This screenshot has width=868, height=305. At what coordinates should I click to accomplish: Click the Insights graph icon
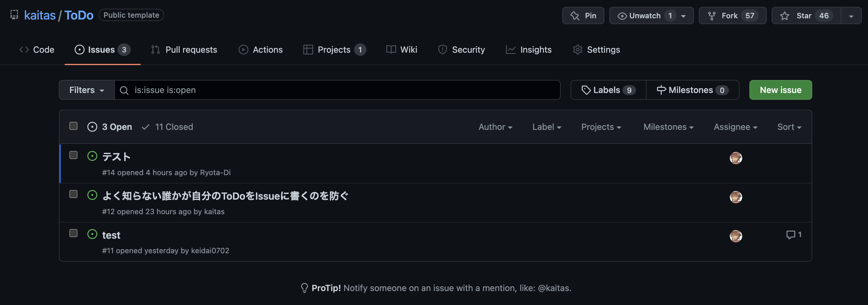(510, 49)
